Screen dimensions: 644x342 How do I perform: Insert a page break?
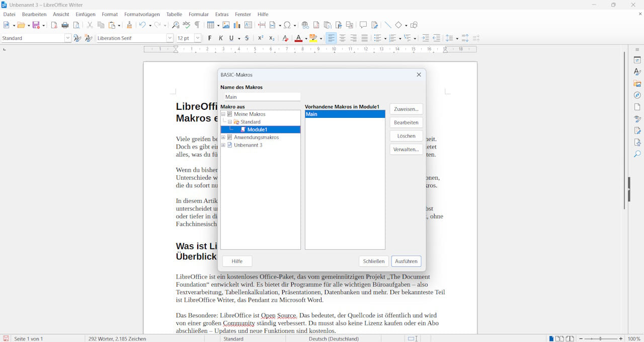pos(262,25)
